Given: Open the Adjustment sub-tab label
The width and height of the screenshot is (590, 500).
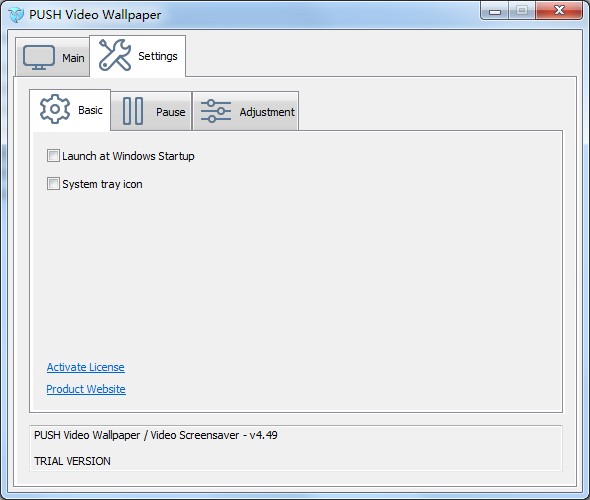Looking at the screenshot, I should pyautogui.click(x=267, y=112).
